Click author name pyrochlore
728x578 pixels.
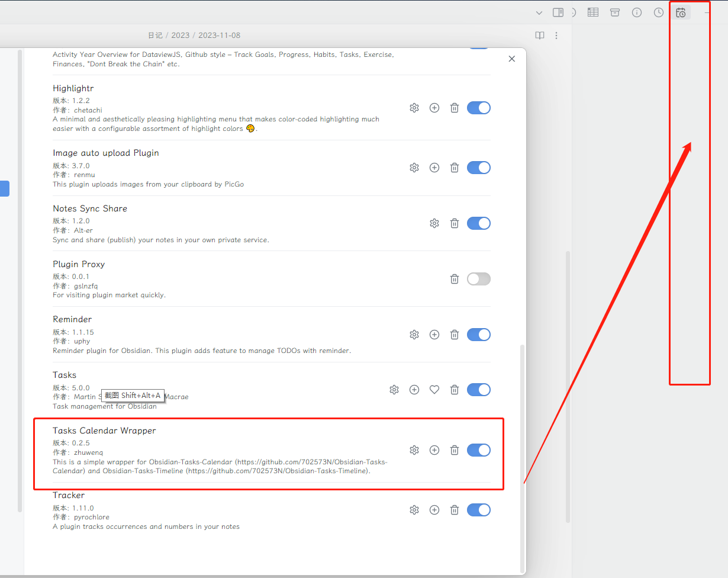(92, 517)
